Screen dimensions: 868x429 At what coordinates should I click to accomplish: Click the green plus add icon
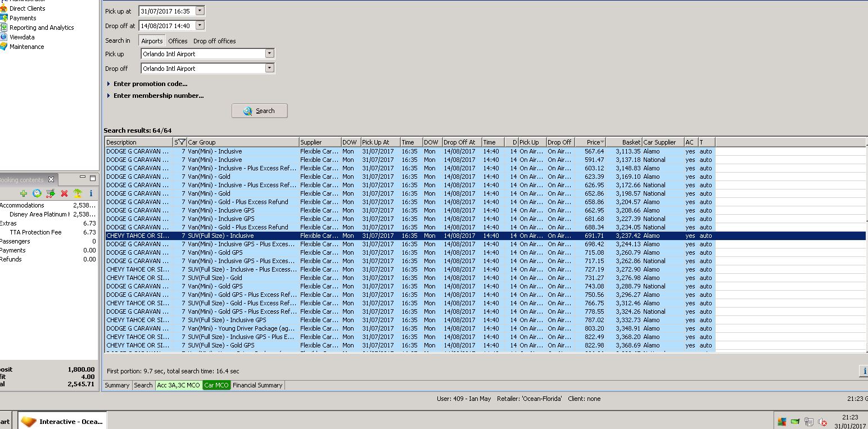point(24,193)
